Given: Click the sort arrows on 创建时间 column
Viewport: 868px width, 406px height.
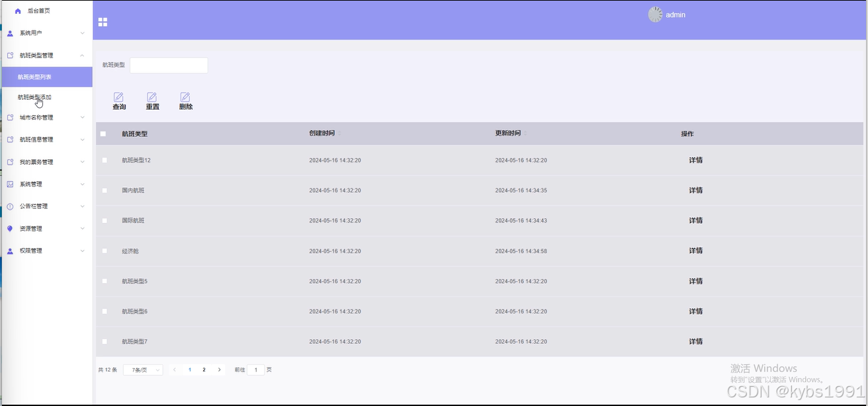Looking at the screenshot, I should (339, 133).
